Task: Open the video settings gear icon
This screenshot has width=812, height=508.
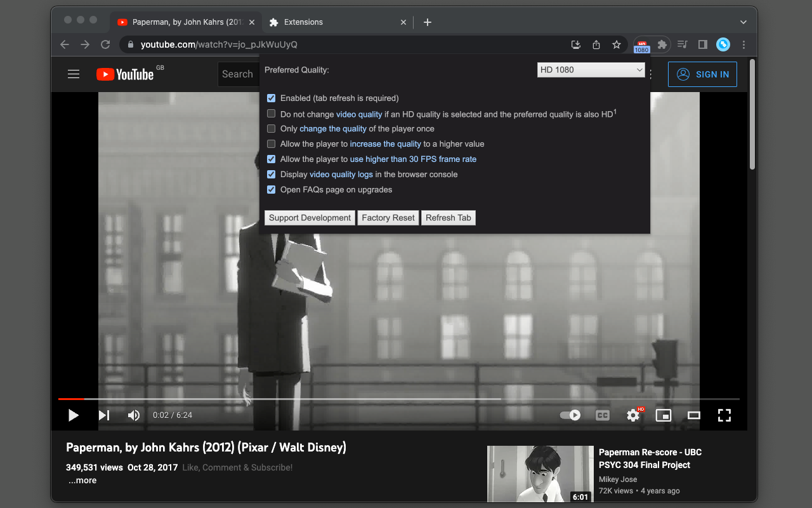Action: (x=633, y=415)
